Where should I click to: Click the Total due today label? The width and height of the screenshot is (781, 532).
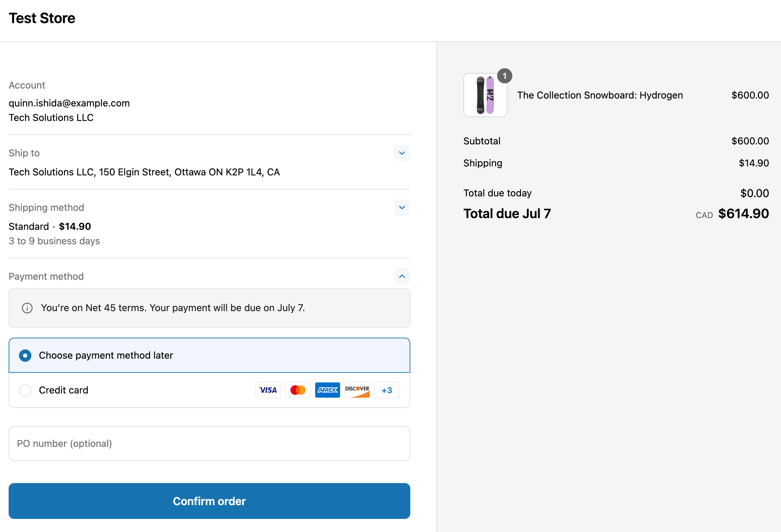click(x=497, y=193)
